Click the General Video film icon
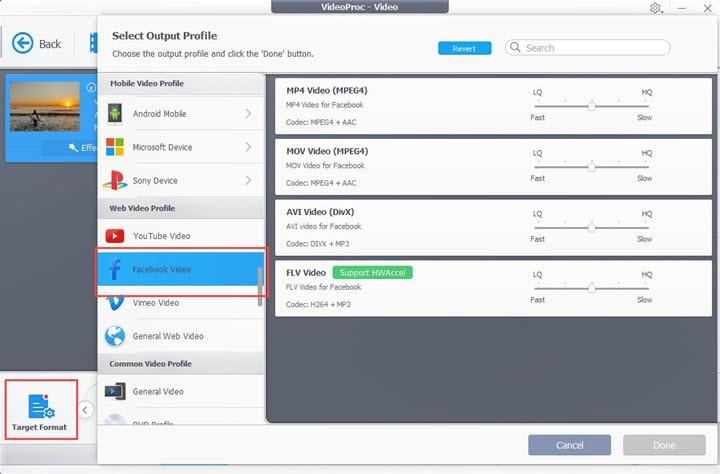This screenshot has width=720, height=474. [x=114, y=392]
